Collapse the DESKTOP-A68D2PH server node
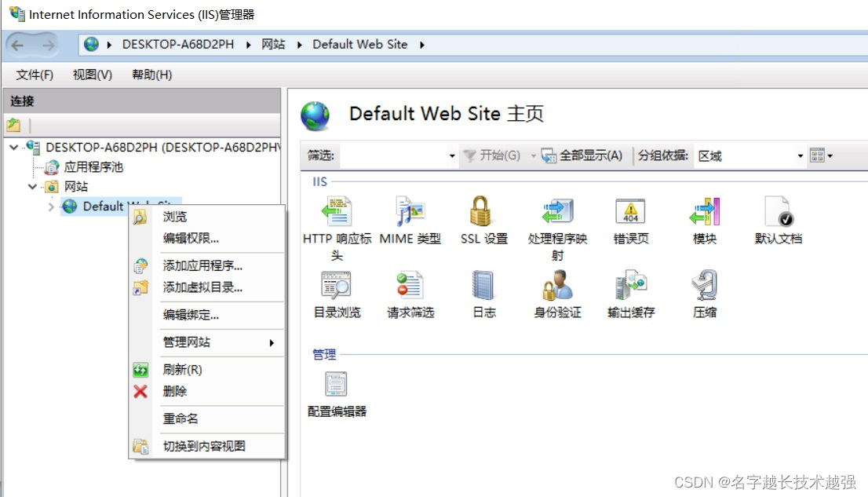Image resolution: width=868 pixels, height=497 pixels. point(14,148)
